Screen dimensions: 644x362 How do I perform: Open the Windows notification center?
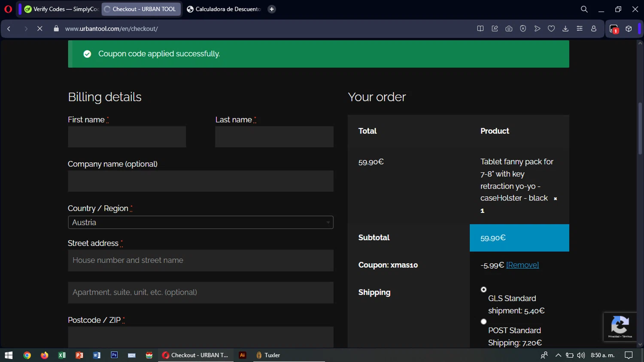pyautogui.click(x=629, y=355)
